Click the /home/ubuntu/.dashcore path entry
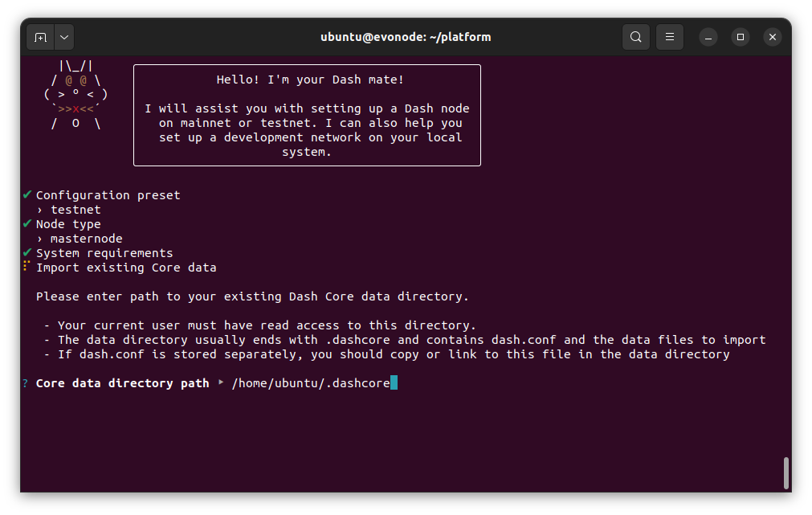This screenshot has width=812, height=515. [x=310, y=383]
